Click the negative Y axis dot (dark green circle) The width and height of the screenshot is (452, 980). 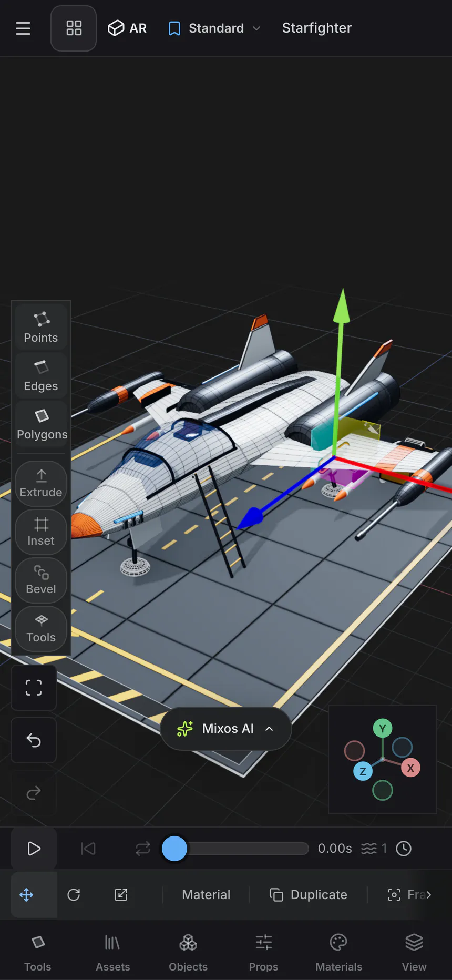click(x=383, y=790)
